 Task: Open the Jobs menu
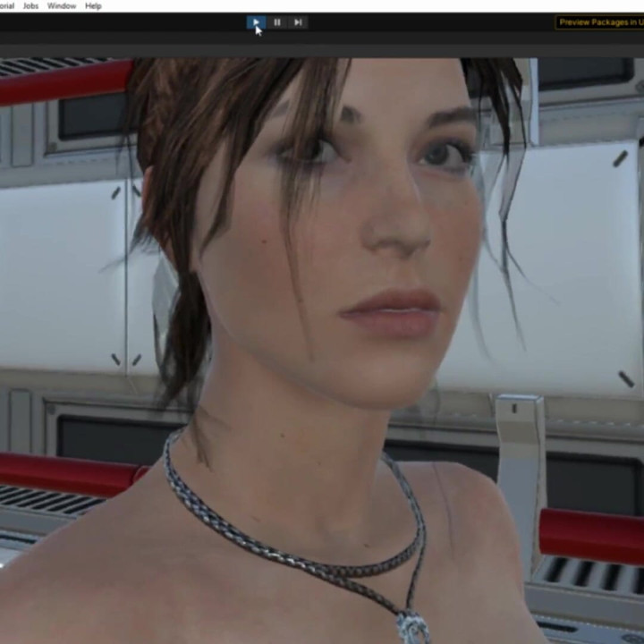click(30, 6)
